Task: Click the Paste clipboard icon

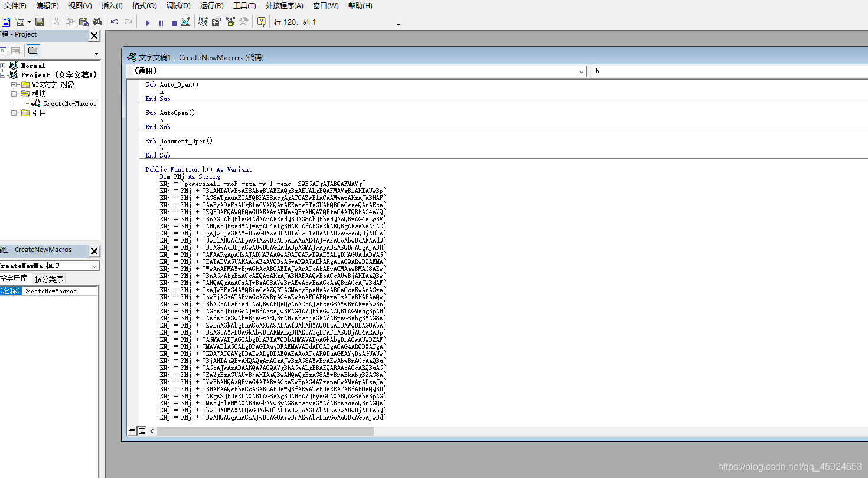Action: tap(83, 22)
